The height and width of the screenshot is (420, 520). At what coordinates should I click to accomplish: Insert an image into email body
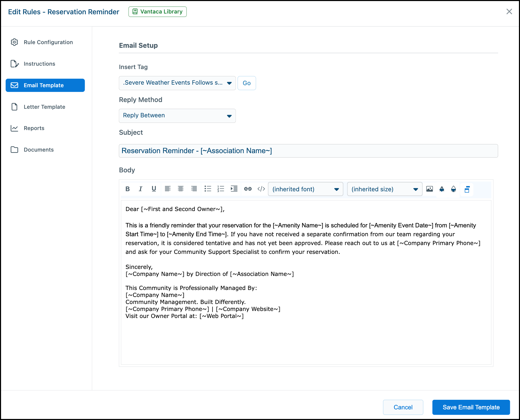[x=430, y=189]
